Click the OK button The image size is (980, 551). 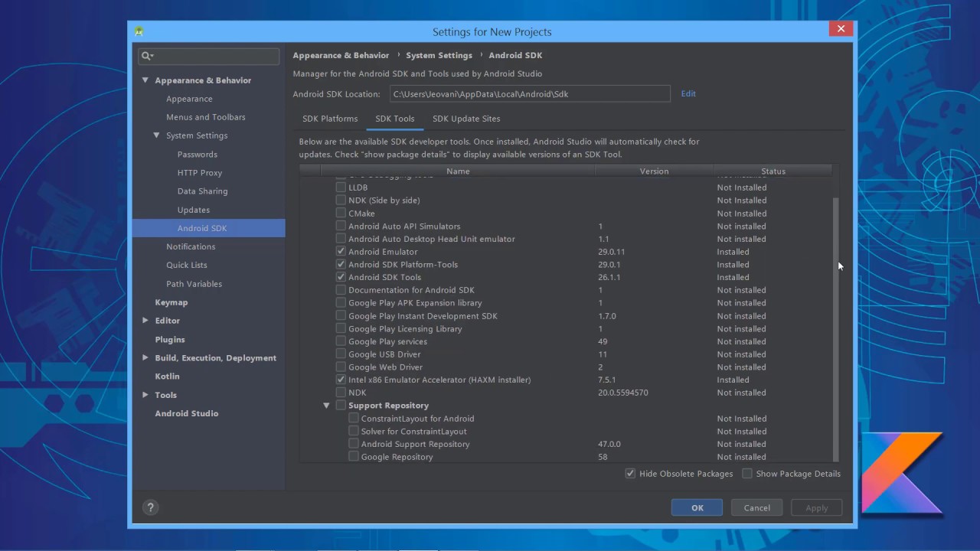click(x=697, y=507)
